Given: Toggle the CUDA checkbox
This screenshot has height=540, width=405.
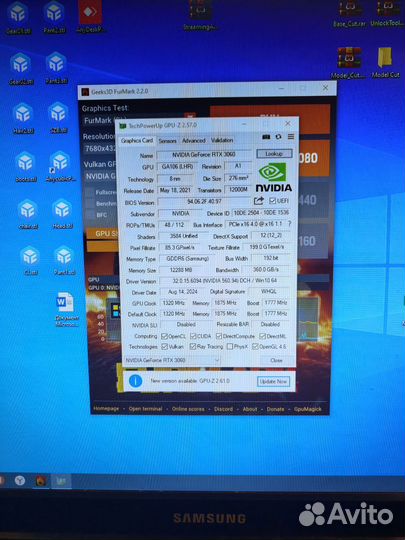Looking at the screenshot, I should click(193, 336).
